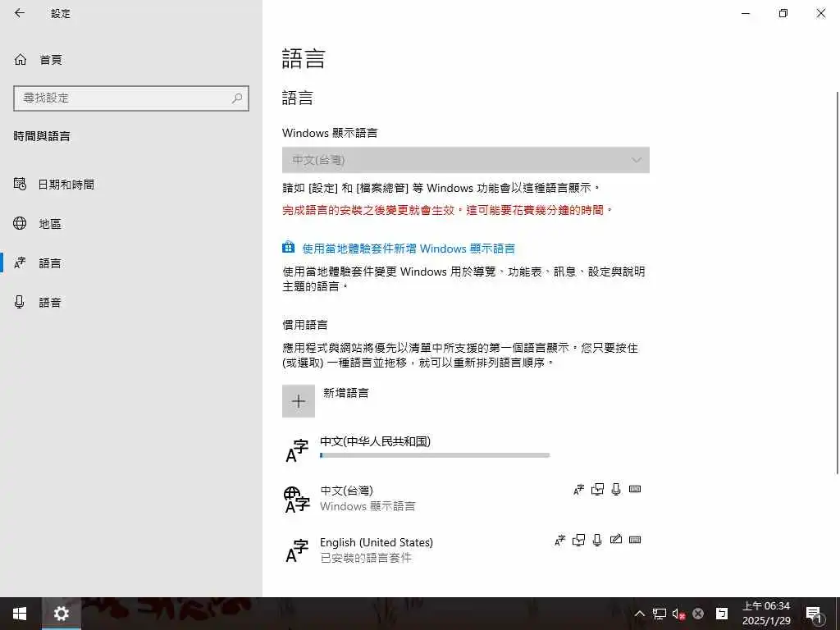Click microphone icon in English (United States) row
The image size is (840, 630).
(597, 540)
